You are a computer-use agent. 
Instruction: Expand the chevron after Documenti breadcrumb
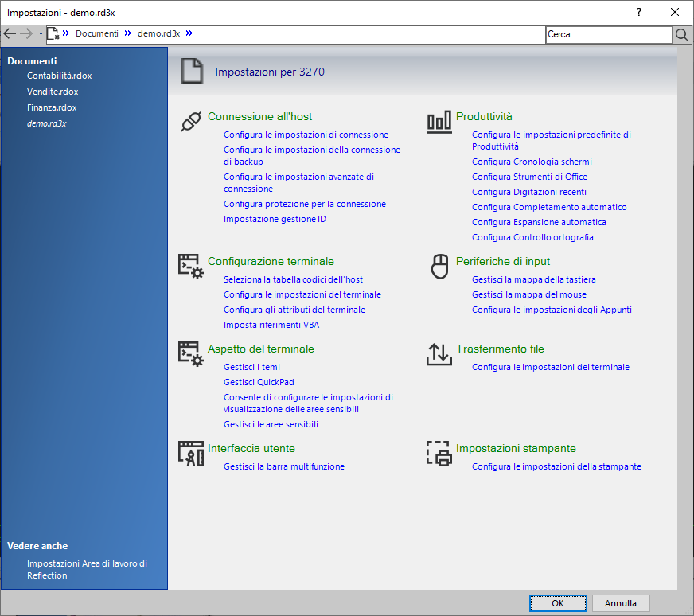coord(128,34)
